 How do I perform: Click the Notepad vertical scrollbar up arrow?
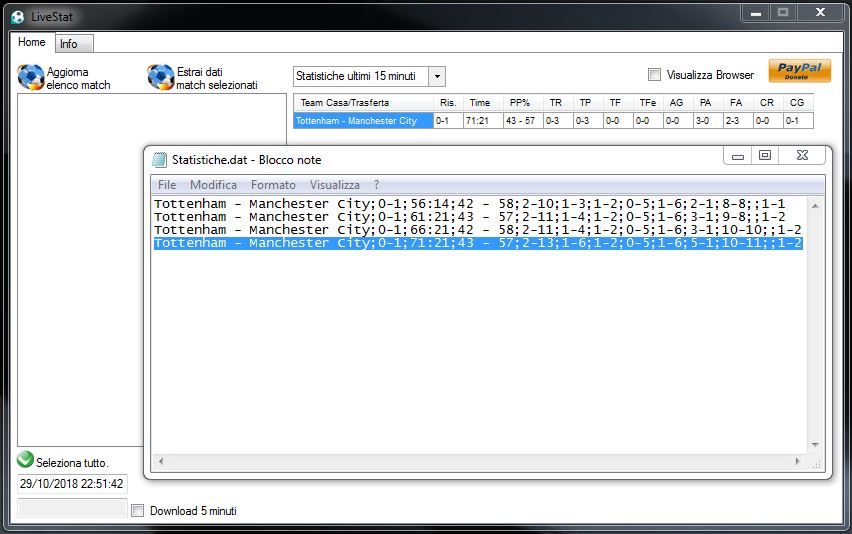[815, 206]
